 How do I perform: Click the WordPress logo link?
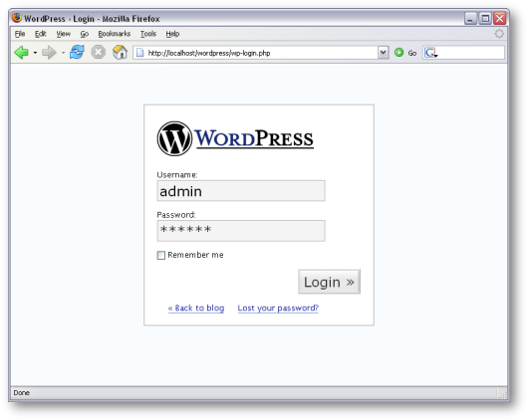pyautogui.click(x=235, y=138)
